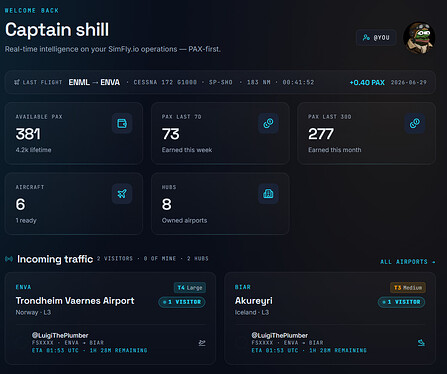Click the @YOU profile button
Screen dimensions: 447x374
376,38
